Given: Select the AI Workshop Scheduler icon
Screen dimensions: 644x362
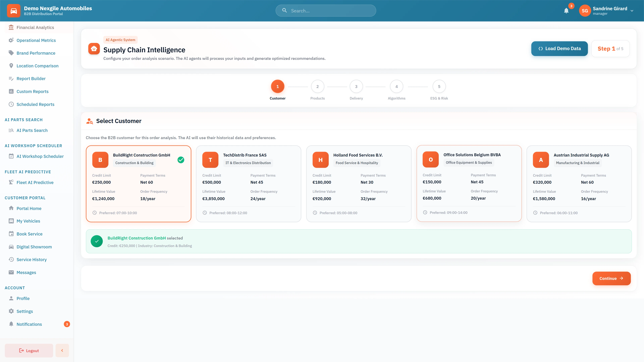Looking at the screenshot, I should pyautogui.click(x=11, y=156).
